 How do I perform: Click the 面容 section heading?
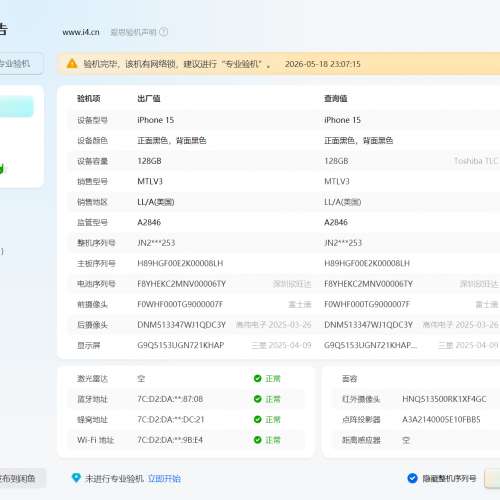350,379
